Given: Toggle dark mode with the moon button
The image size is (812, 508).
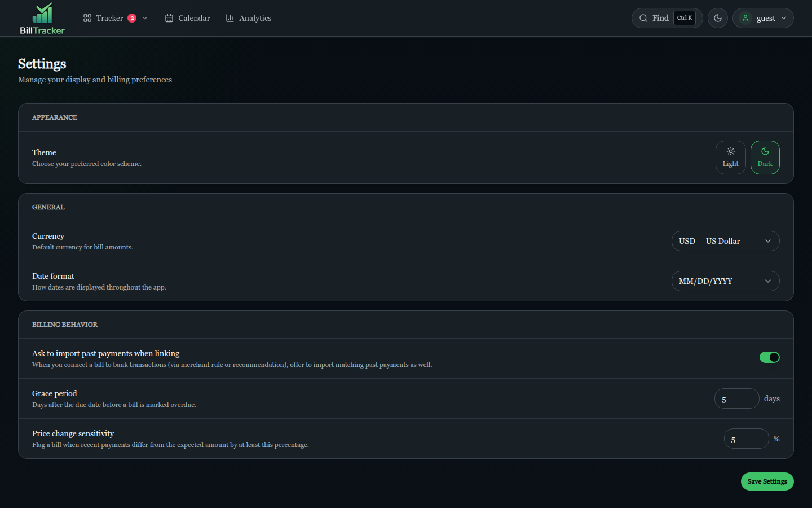Looking at the screenshot, I should [718, 18].
